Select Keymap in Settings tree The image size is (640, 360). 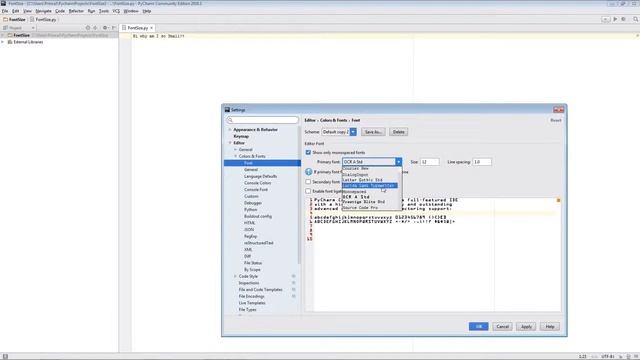click(241, 136)
